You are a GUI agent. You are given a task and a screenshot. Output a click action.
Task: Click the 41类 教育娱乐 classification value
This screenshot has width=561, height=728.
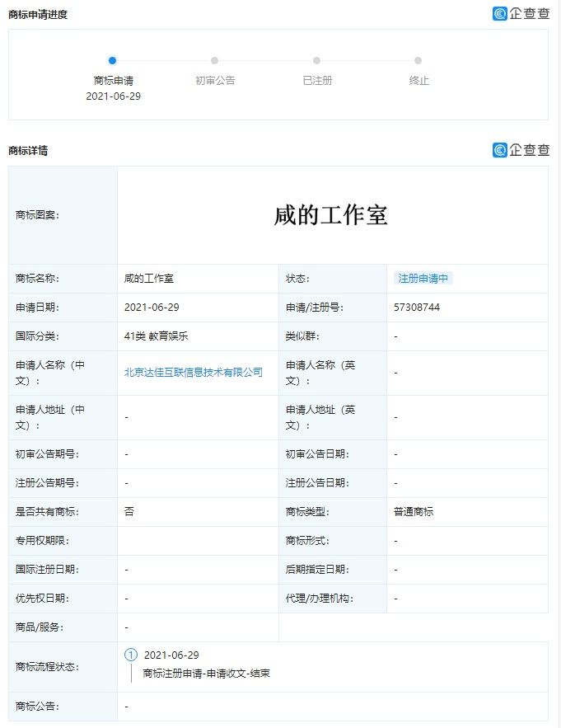pyautogui.click(x=156, y=336)
